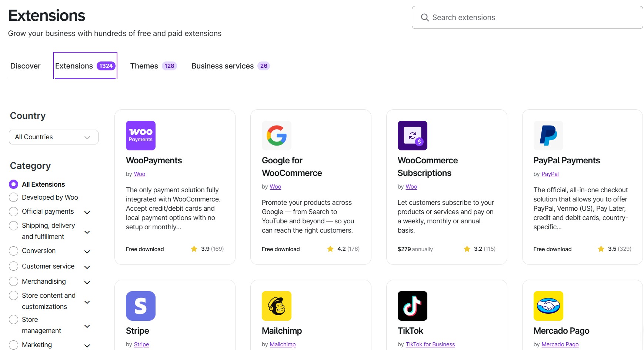The height and width of the screenshot is (350, 644).
Task: Open Woo link under Google for WooCommerce
Action: 276,187
